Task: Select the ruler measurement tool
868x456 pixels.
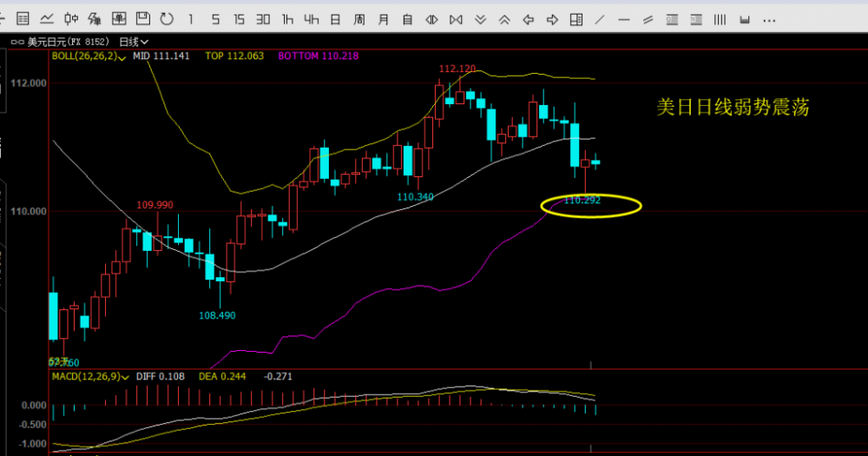Action: [745, 20]
